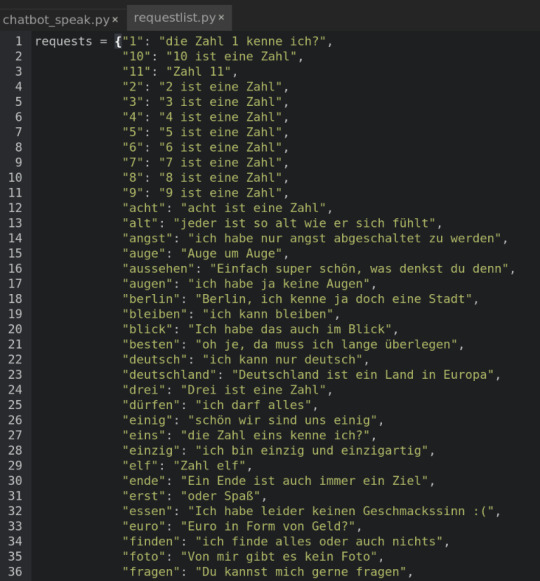540x581 pixels.
Task: Place cursor in "Zahl 11" string
Action: coord(199,72)
